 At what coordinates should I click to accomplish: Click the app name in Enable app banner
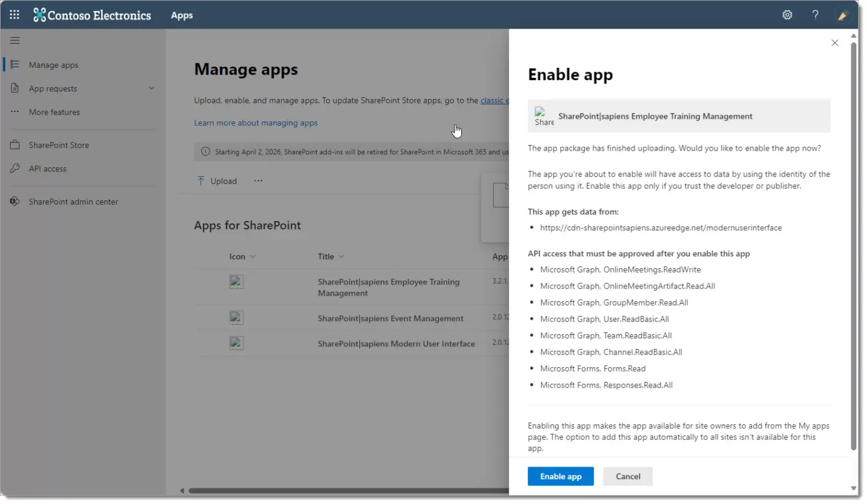click(x=655, y=116)
